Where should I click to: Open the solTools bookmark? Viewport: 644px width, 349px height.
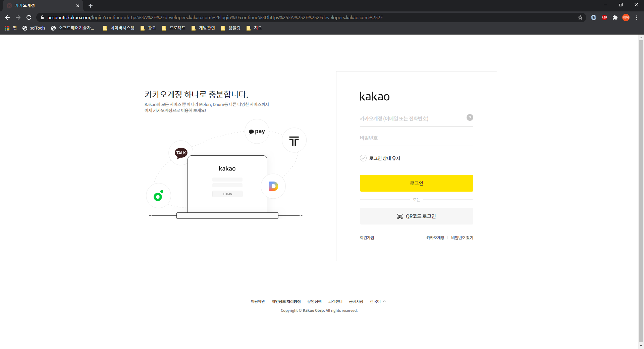tap(34, 28)
